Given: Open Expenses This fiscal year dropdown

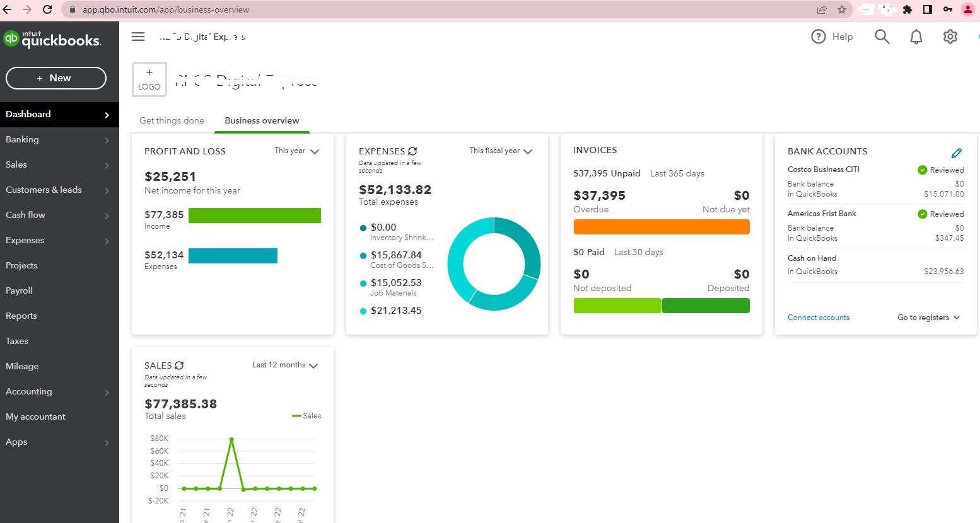Looking at the screenshot, I should (501, 151).
